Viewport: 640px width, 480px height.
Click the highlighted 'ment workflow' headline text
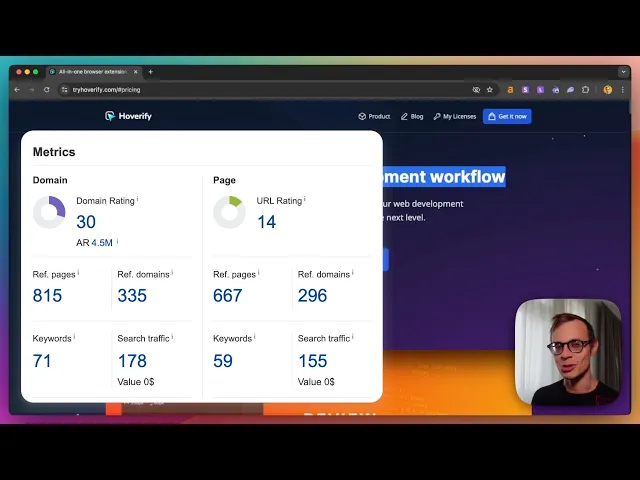pos(444,177)
